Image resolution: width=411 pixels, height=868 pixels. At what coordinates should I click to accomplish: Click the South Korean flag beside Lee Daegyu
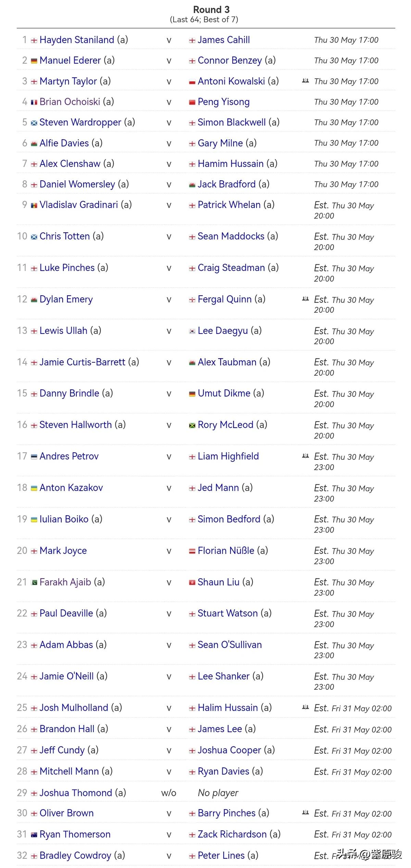192,331
